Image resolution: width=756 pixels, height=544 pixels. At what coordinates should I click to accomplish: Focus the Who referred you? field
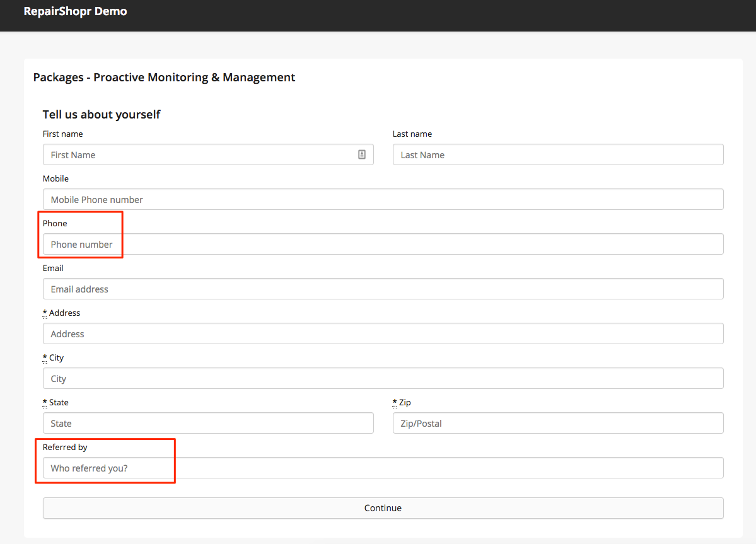(x=383, y=468)
